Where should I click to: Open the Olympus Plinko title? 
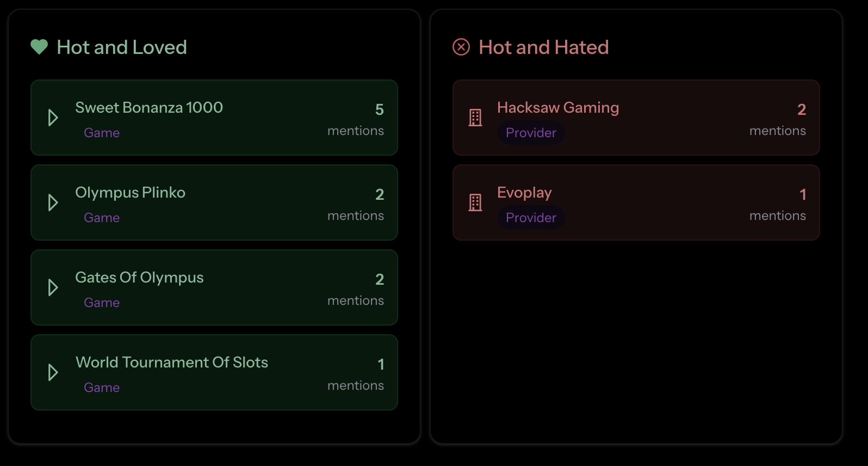(131, 193)
